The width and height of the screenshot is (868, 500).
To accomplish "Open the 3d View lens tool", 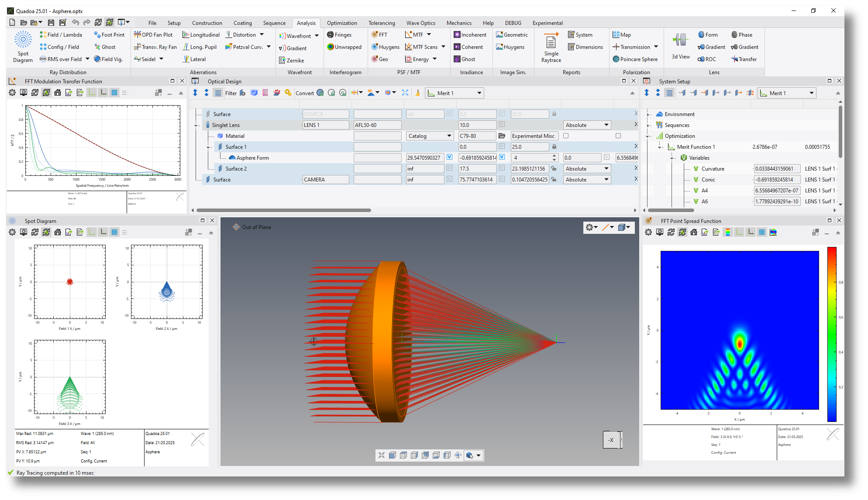I will point(680,47).
